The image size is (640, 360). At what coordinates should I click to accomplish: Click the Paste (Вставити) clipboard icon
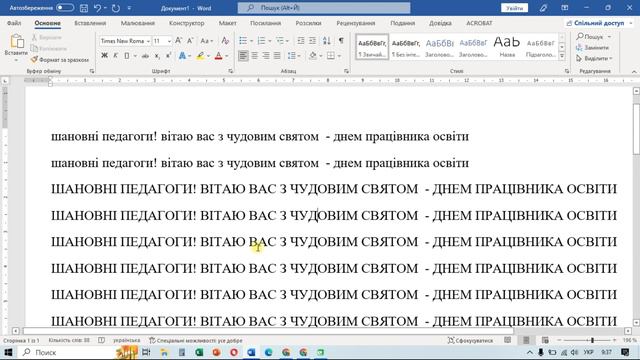16,42
